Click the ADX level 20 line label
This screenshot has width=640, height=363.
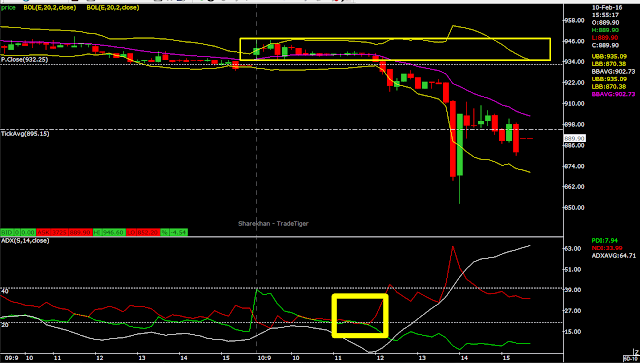(4, 325)
